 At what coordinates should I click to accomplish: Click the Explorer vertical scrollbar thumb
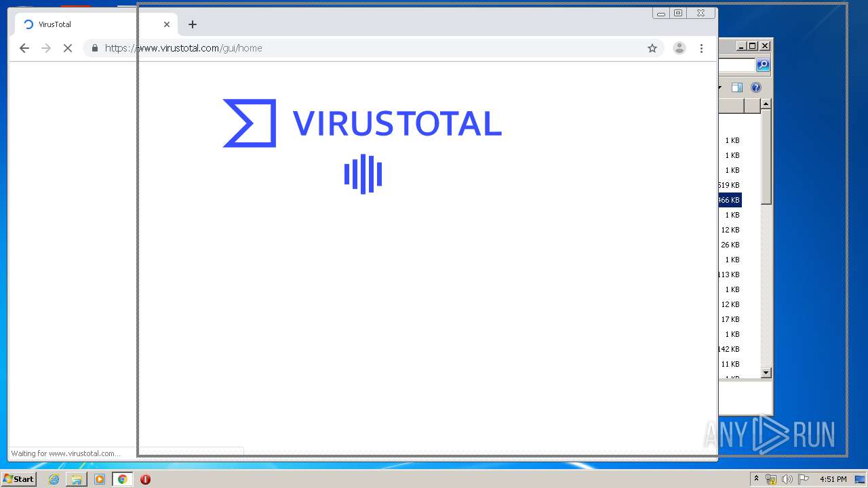click(x=766, y=157)
